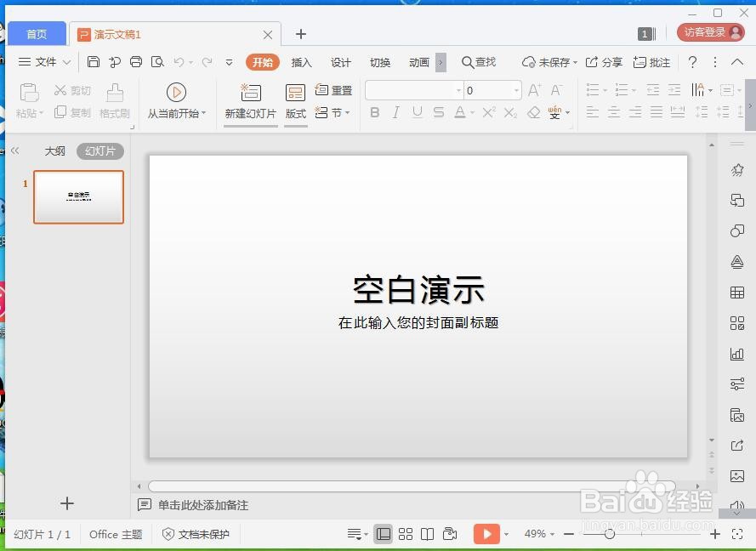Switch to the Home page (首页) tab
The image size is (756, 551).
point(37,34)
